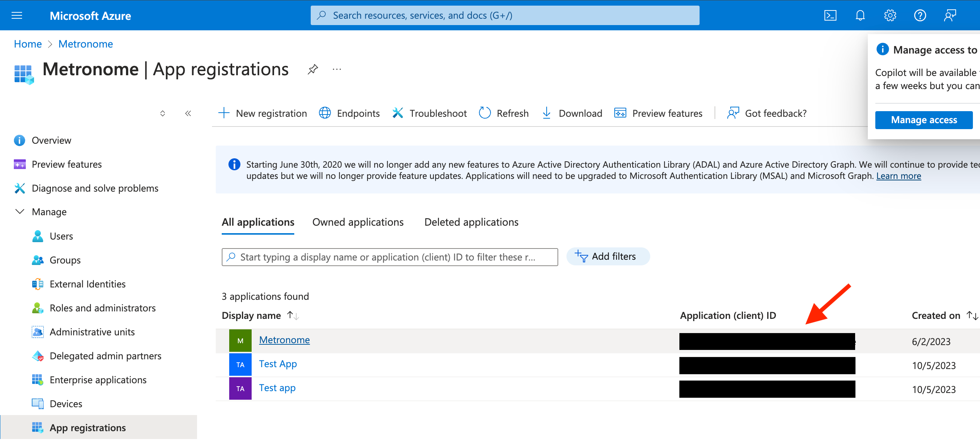
Task: Open the Metronome application link
Action: coord(284,340)
